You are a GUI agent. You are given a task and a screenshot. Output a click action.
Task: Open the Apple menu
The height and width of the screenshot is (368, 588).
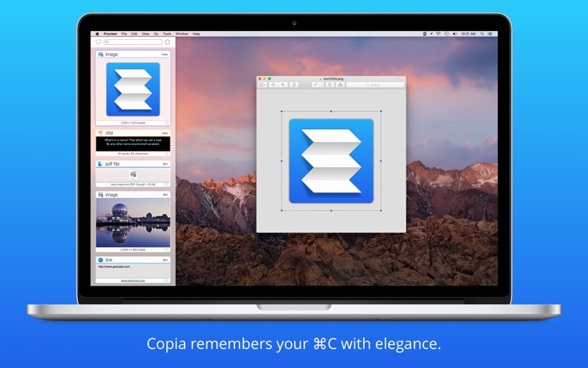coord(97,34)
